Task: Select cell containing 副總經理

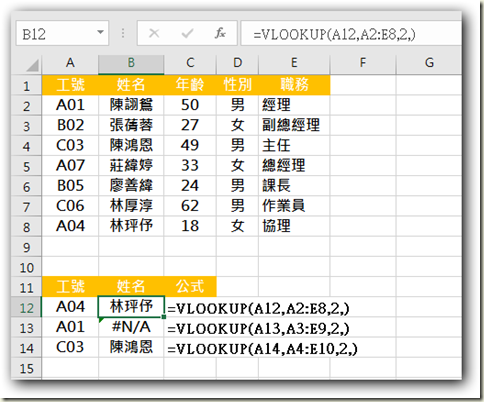Action: [294, 125]
